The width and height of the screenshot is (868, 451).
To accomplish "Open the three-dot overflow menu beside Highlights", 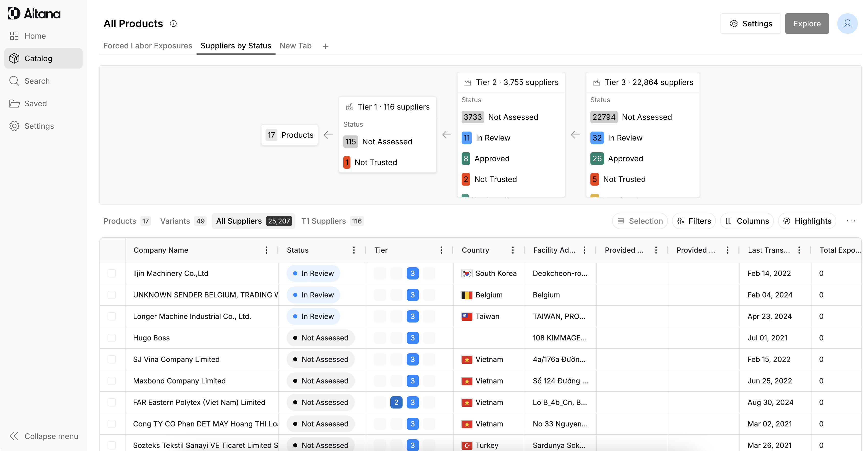I will (851, 221).
